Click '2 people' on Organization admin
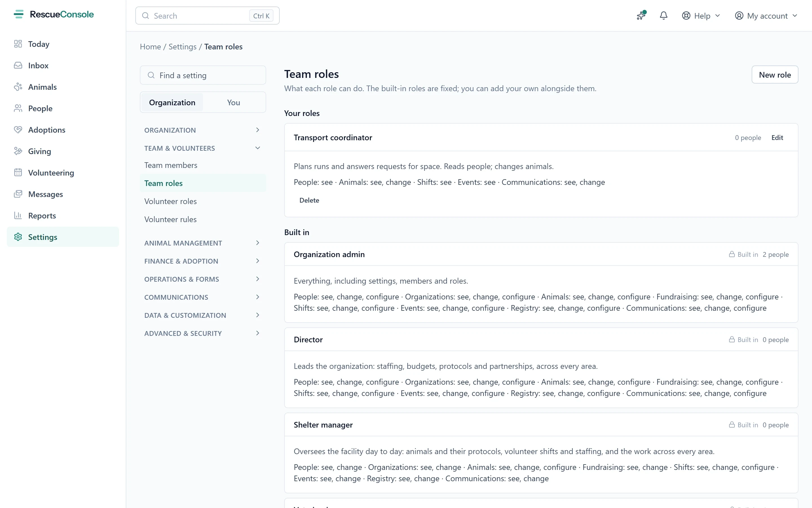 (x=775, y=255)
